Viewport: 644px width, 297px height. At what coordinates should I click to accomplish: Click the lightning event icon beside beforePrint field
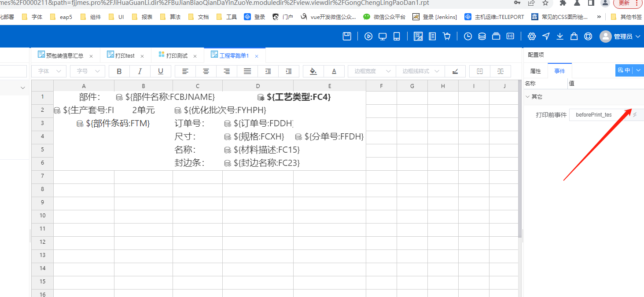(635, 115)
